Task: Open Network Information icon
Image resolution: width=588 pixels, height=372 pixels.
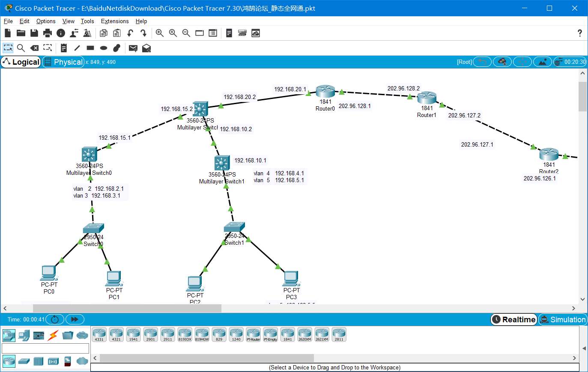Action: pyautogui.click(x=61, y=33)
